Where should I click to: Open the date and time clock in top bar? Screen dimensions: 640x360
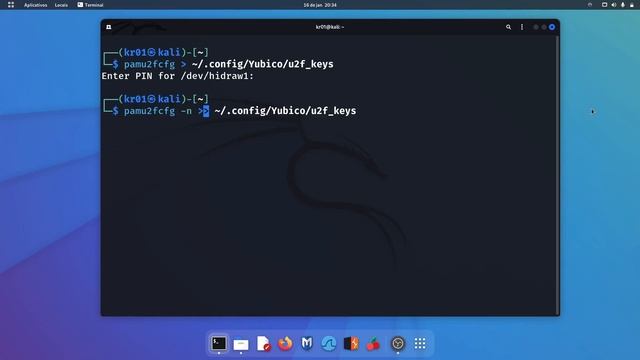pos(320,5)
